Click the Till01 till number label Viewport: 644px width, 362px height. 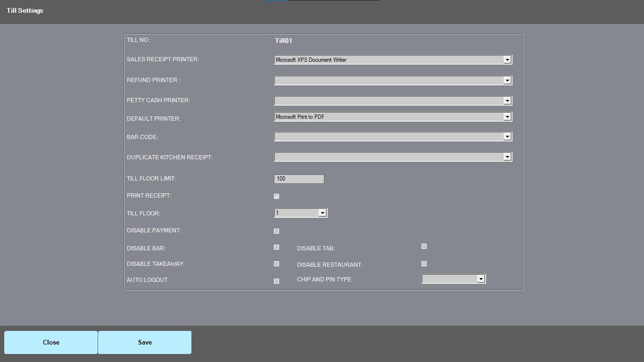[x=283, y=41]
